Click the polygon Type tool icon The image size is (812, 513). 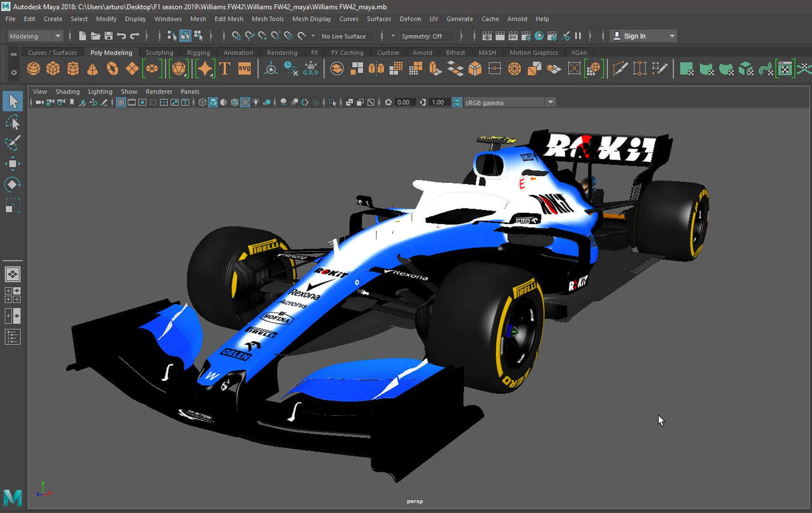pyautogui.click(x=225, y=69)
